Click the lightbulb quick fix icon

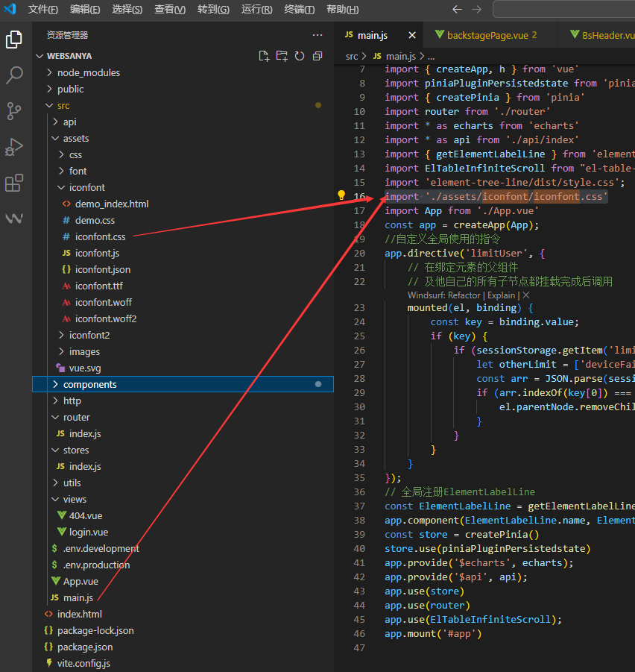(341, 195)
